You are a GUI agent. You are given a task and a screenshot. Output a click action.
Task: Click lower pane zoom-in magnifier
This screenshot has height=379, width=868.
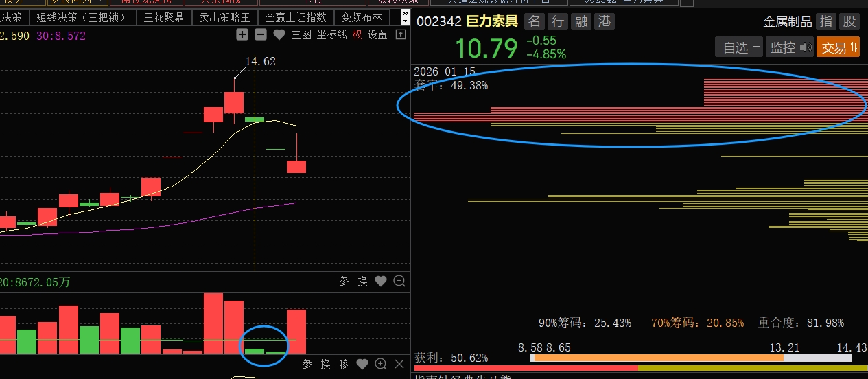point(381,364)
